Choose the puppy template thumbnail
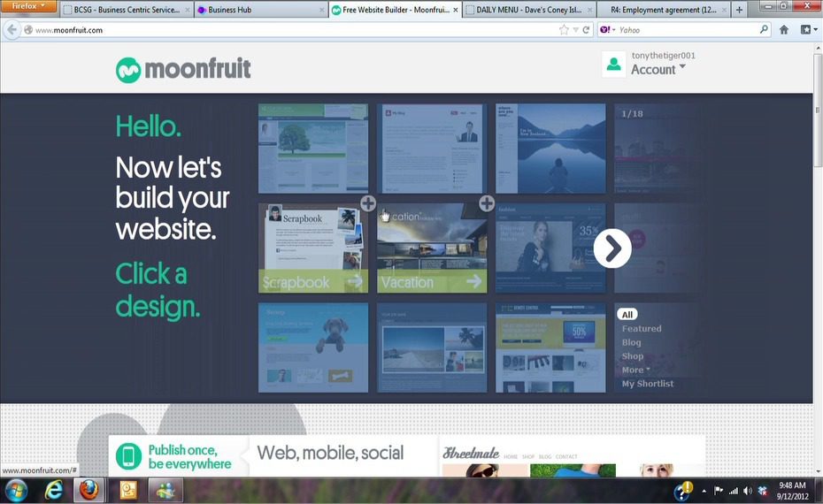823x504 pixels. (x=312, y=347)
